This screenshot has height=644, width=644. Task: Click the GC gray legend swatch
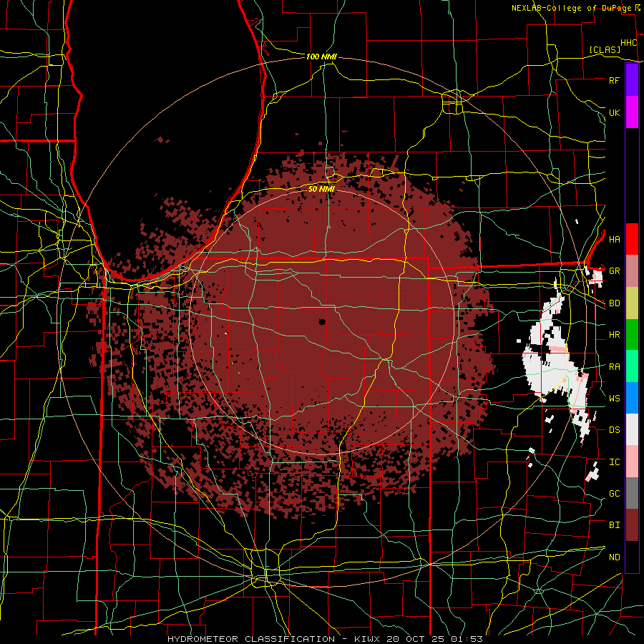632,493
